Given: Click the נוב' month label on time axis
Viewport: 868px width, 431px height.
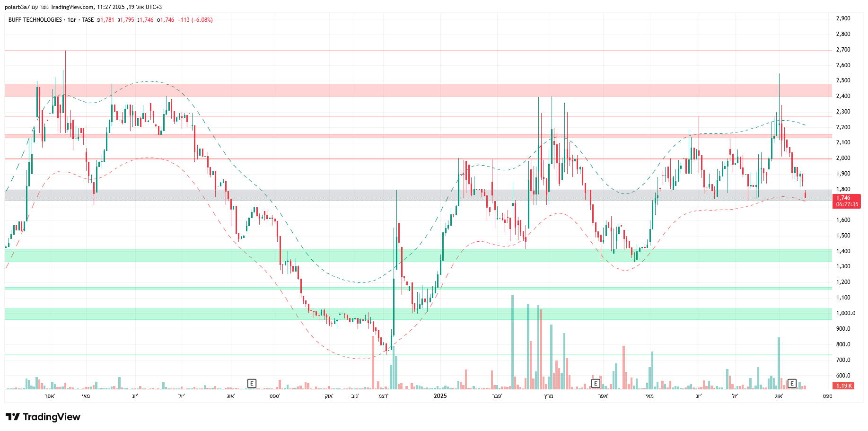Looking at the screenshot, I should click(x=355, y=396).
